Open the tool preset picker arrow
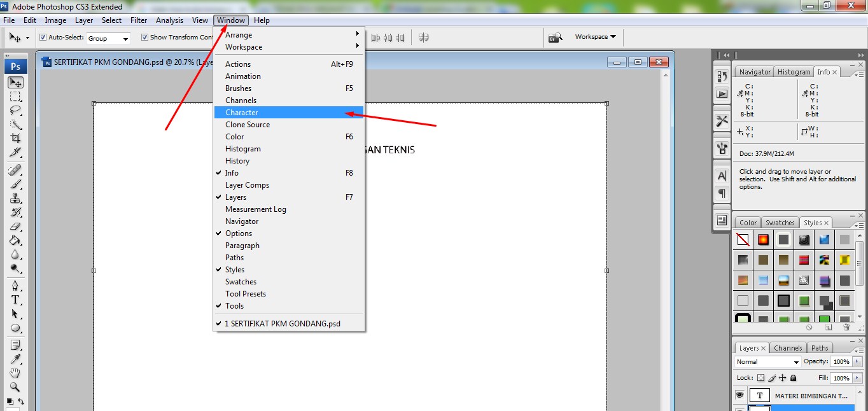This screenshot has height=411, width=868. point(27,38)
